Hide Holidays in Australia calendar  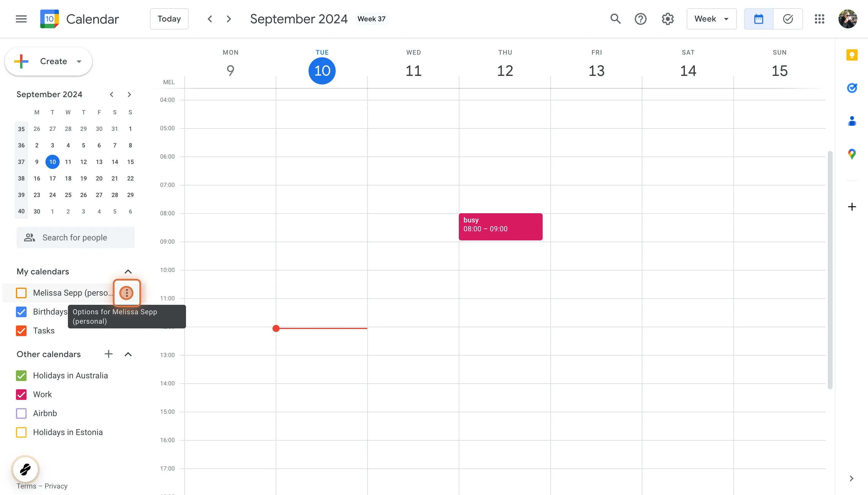[x=21, y=375]
